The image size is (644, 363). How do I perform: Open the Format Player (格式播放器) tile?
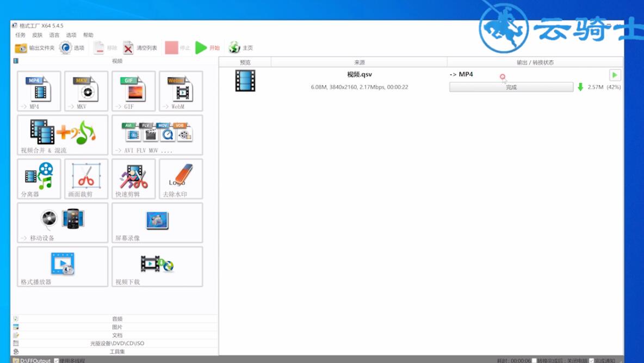click(x=63, y=267)
